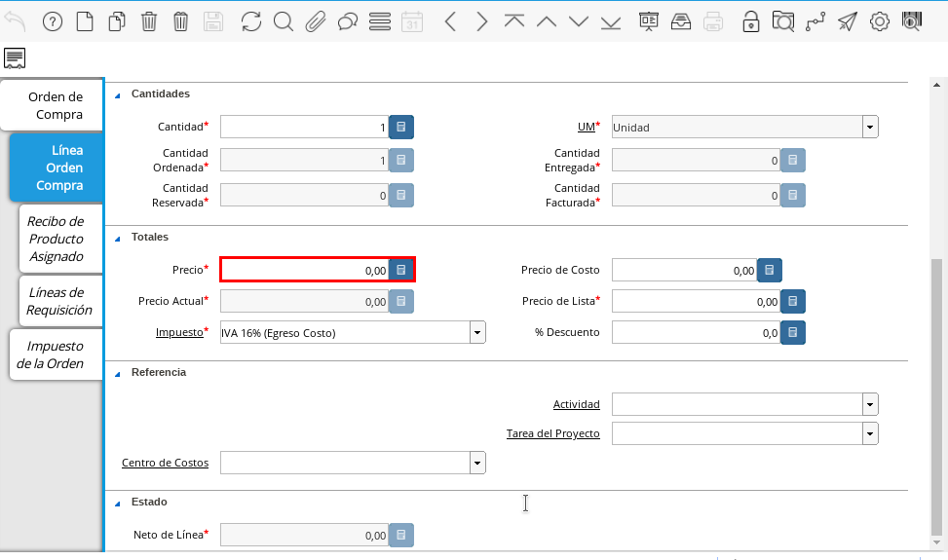Open calculator for % Descuento

(x=793, y=332)
